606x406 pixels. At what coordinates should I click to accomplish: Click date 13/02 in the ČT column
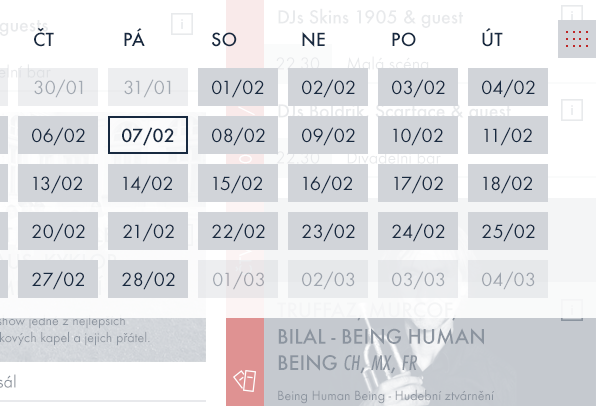pyautogui.click(x=57, y=183)
